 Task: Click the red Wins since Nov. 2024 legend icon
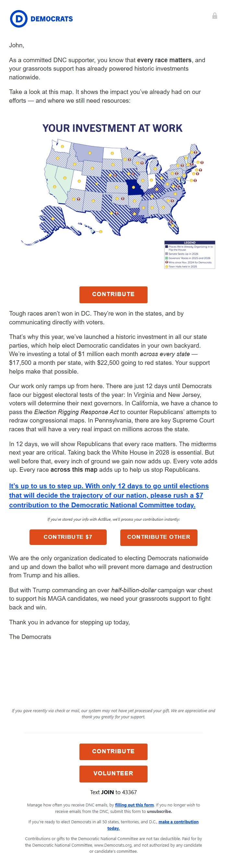pyautogui.click(x=166, y=262)
